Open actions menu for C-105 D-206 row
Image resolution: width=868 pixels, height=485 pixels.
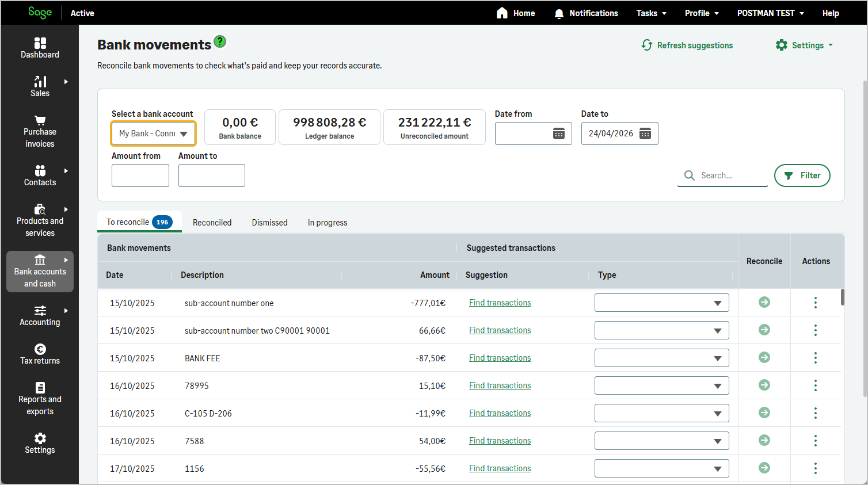[x=816, y=413]
